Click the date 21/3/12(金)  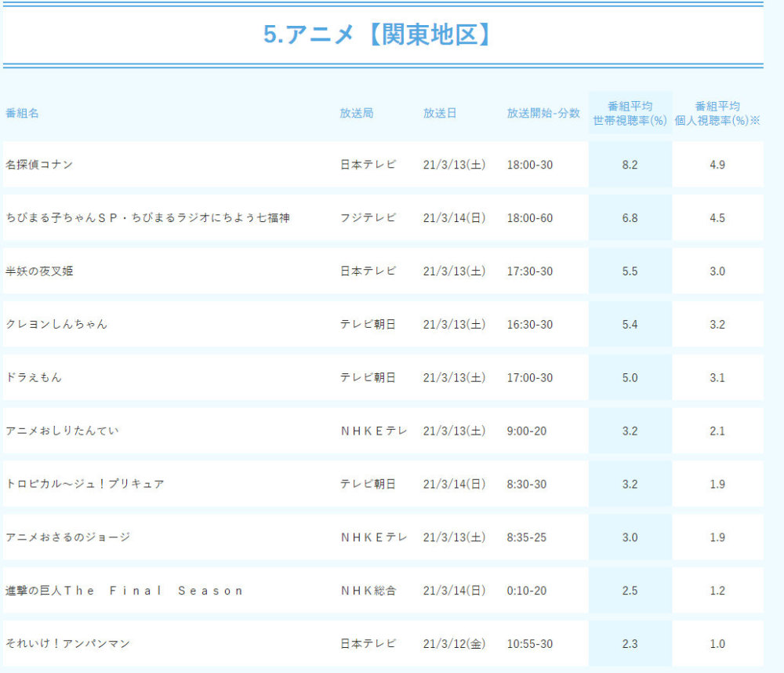pyautogui.click(x=454, y=643)
